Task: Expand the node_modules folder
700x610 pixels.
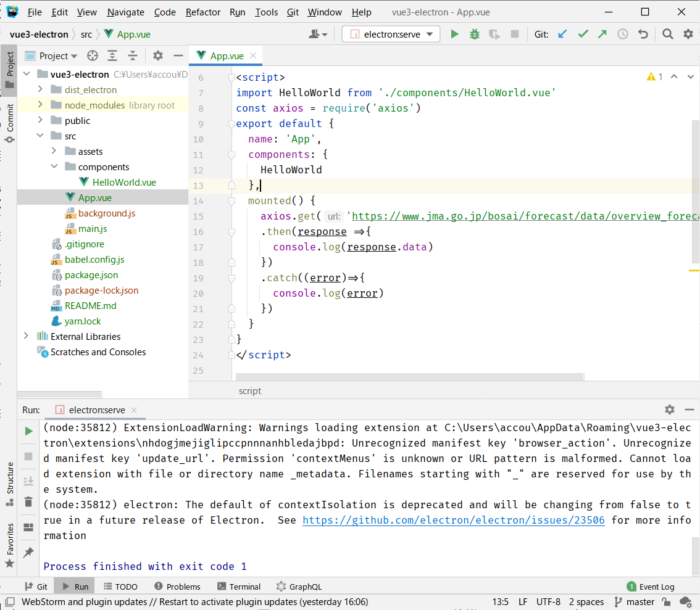Action: click(40, 105)
